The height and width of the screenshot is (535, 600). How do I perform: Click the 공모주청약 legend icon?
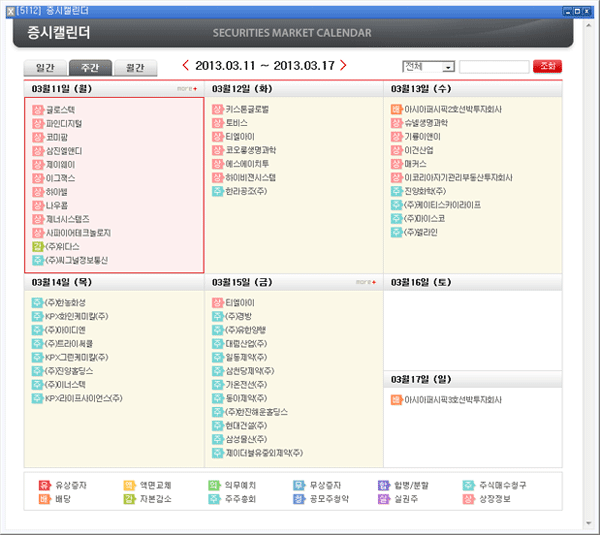298,498
